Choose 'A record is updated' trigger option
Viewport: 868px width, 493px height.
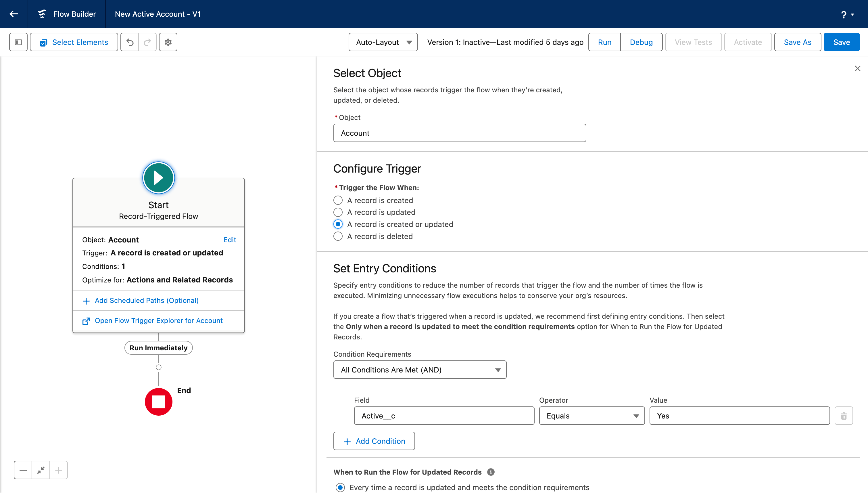[338, 212]
